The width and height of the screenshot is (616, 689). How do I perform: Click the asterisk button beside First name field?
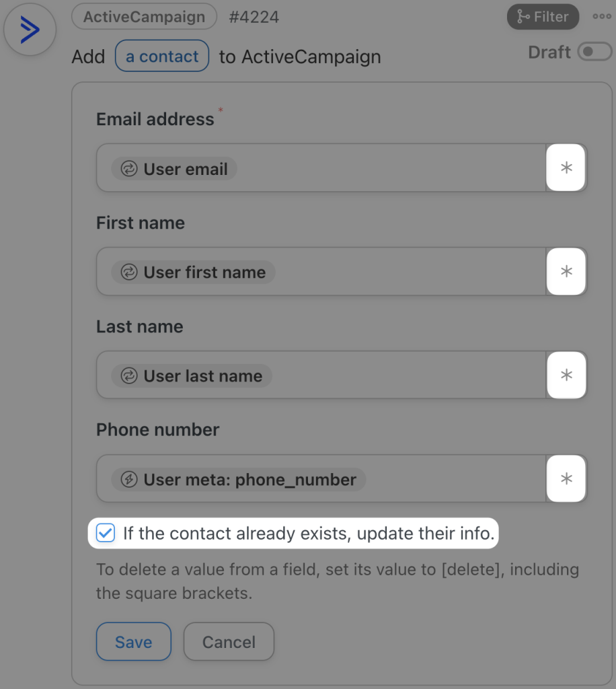[x=566, y=271]
